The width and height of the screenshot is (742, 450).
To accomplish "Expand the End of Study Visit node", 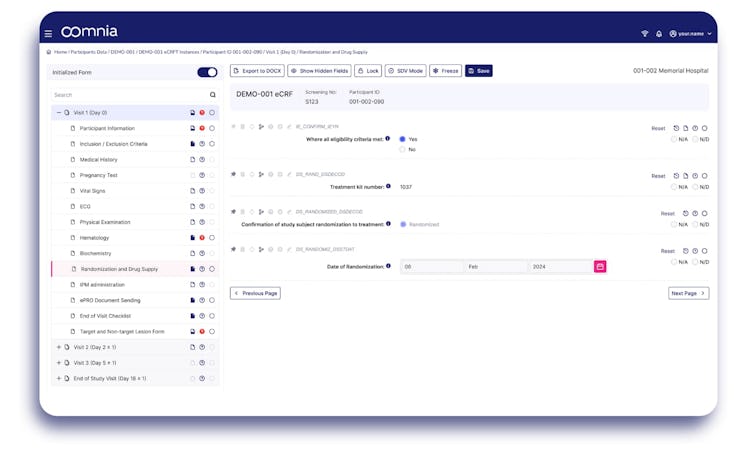I will 59,379.
